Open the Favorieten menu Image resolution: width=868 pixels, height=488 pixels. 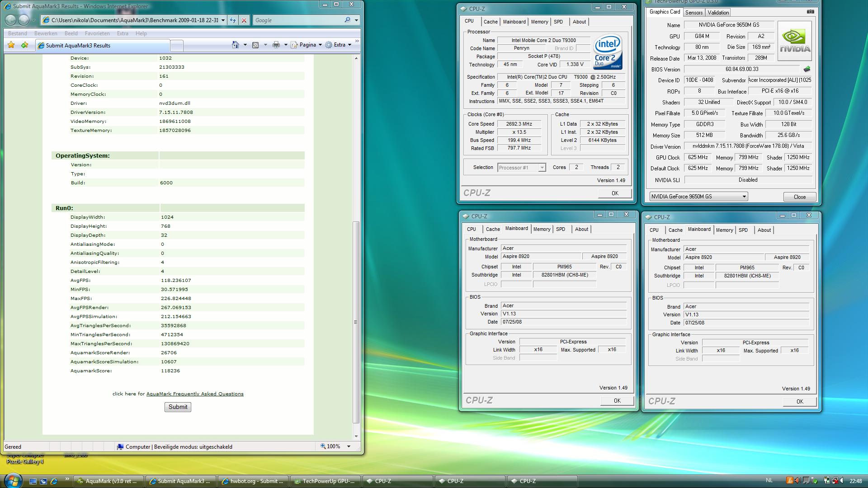point(97,33)
